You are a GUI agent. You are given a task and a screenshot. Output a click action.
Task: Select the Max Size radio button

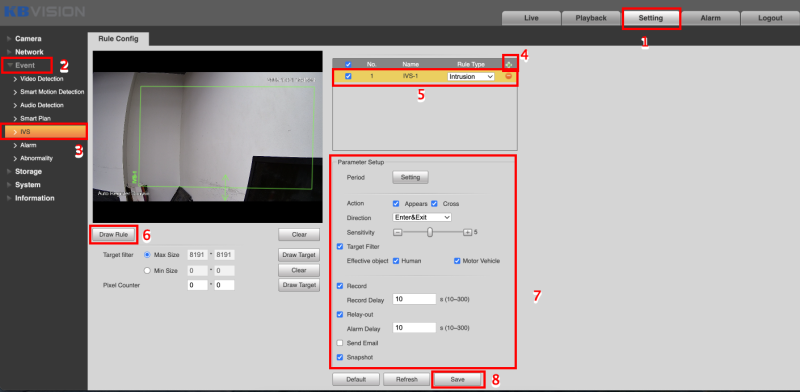pyautogui.click(x=147, y=254)
